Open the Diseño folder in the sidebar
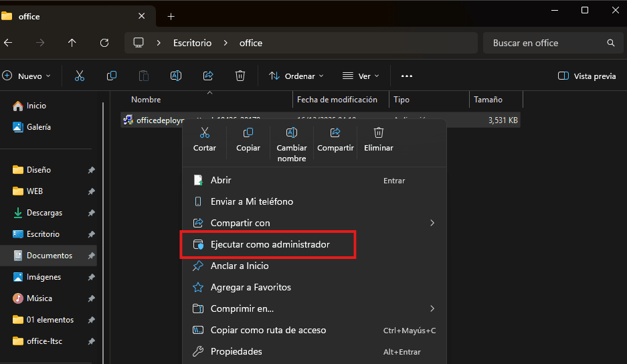 tap(38, 170)
